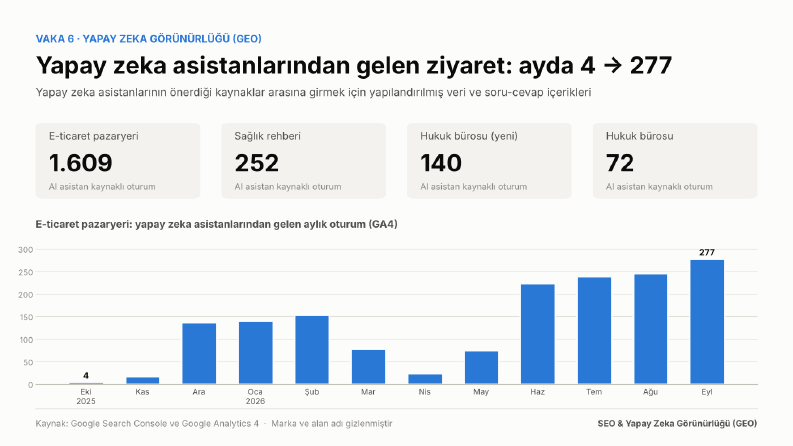Select the Hukuk bürosu (yeni) card label

click(469, 136)
